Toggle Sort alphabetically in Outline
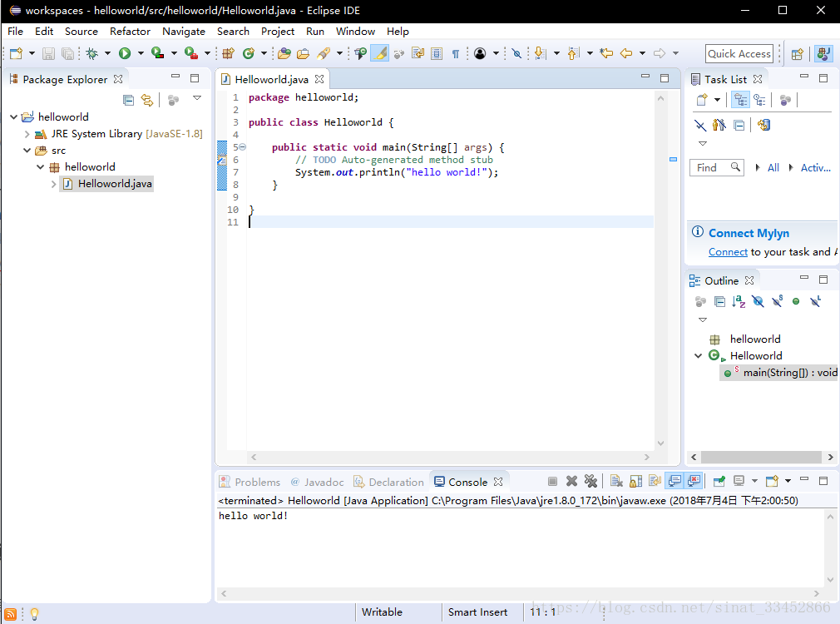The image size is (840, 624). (x=739, y=302)
